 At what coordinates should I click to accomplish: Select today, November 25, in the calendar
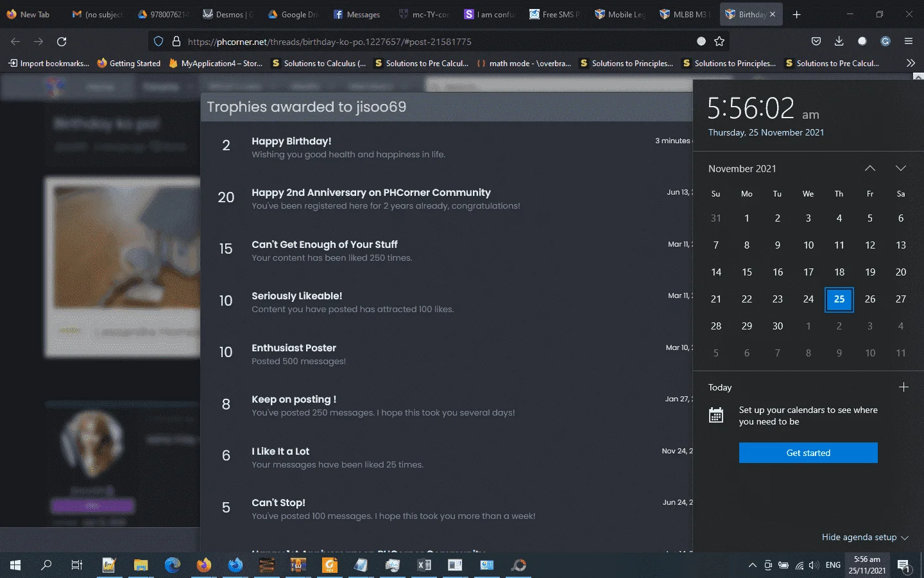839,299
